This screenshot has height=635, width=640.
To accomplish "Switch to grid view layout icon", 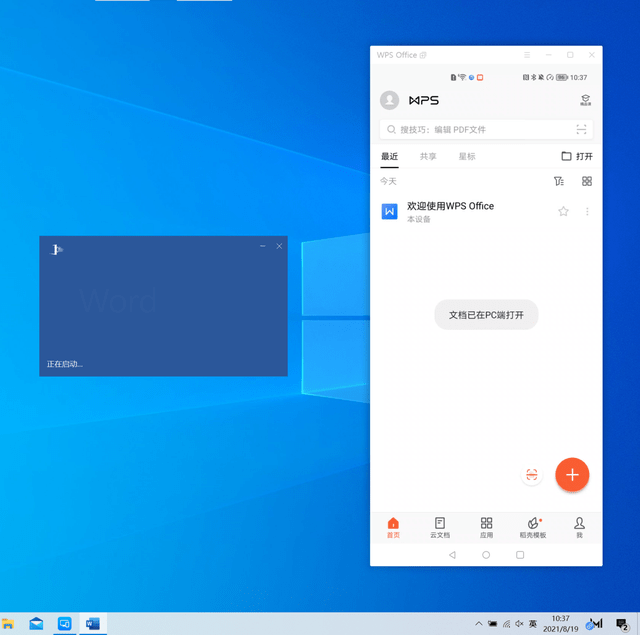I will [x=587, y=181].
